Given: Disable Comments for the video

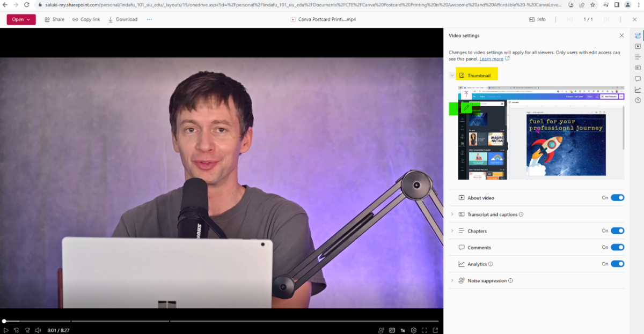Looking at the screenshot, I should click(618, 247).
